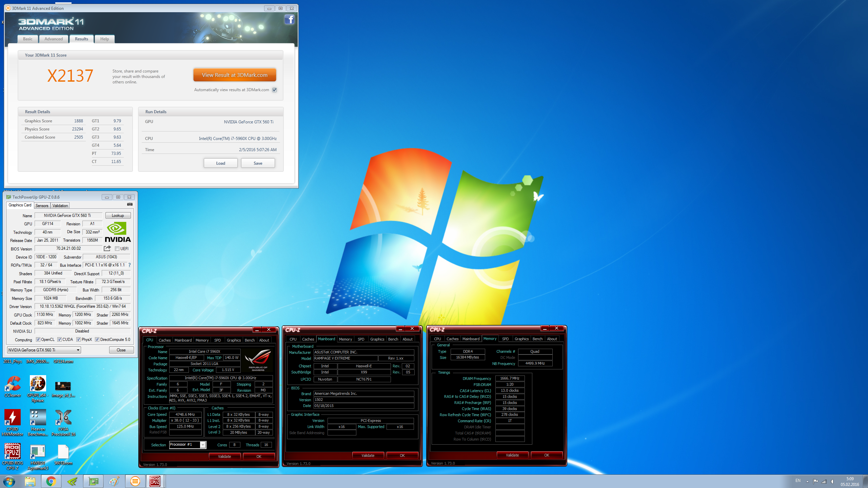Open the Help tab in 3DMark
868x488 pixels.
104,39
